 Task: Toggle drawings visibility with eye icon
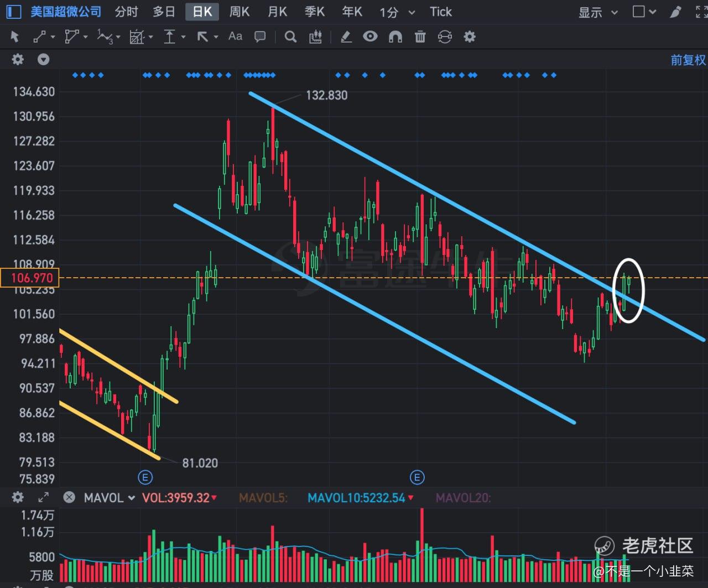point(370,37)
